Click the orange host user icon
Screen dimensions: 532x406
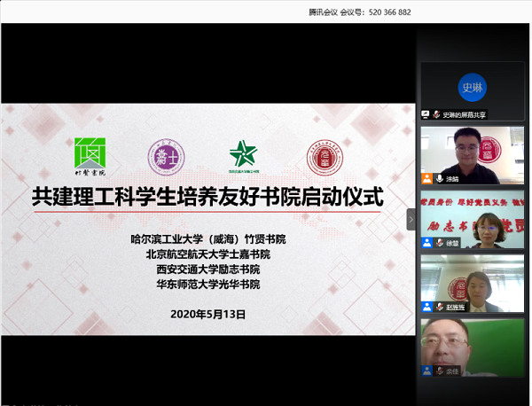tap(426, 178)
